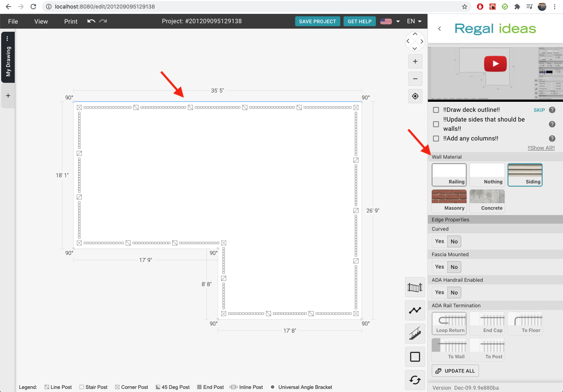
Task: Select the square column tool icon
Action: [x=415, y=357]
